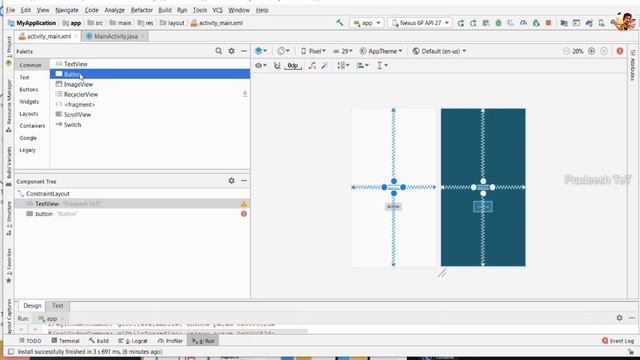The image size is (640, 360).
Task: Click the Profile app gauge icon
Action: (x=523, y=23)
